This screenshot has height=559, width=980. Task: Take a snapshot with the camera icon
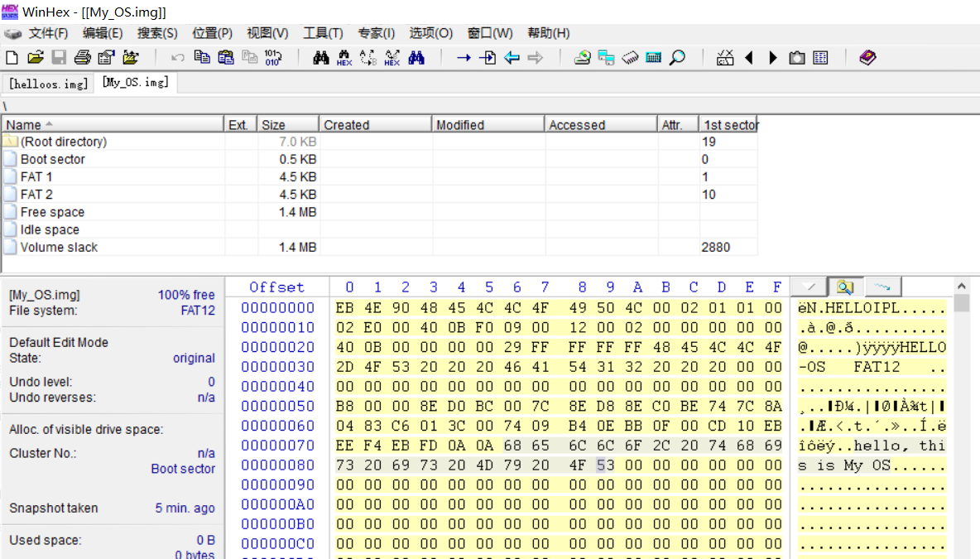point(795,57)
